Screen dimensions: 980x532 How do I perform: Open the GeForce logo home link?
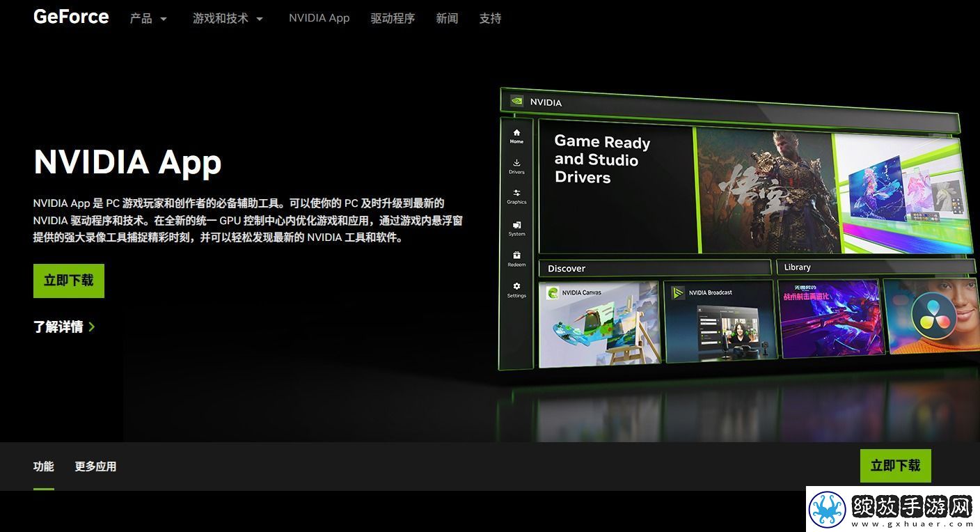point(71,17)
